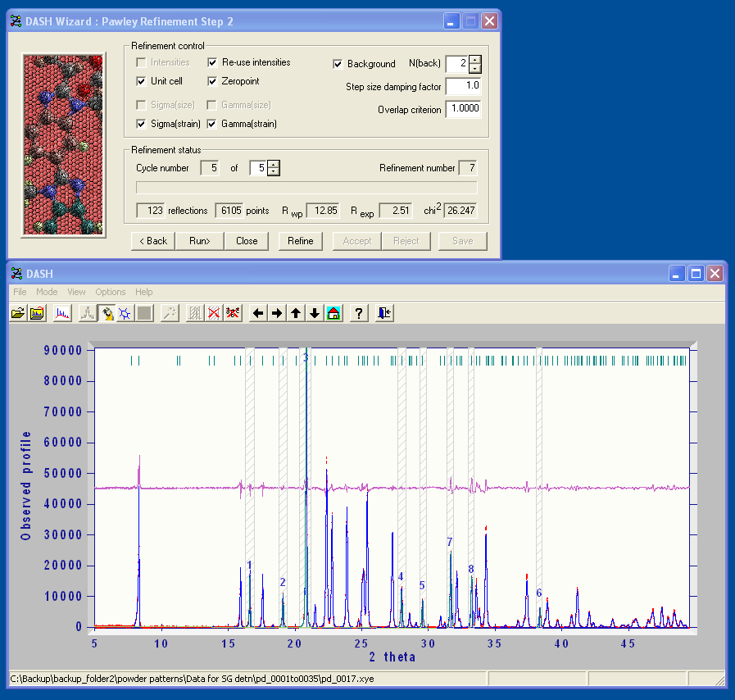Uncheck the Re-use intensities checkbox
Viewport: 735px width, 700px height.
[x=212, y=62]
